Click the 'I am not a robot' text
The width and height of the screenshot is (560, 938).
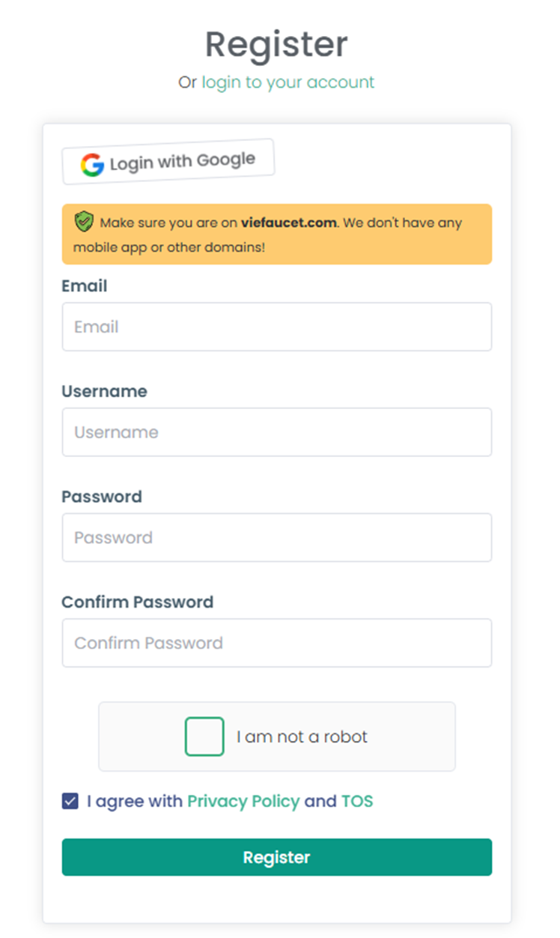pos(302,736)
